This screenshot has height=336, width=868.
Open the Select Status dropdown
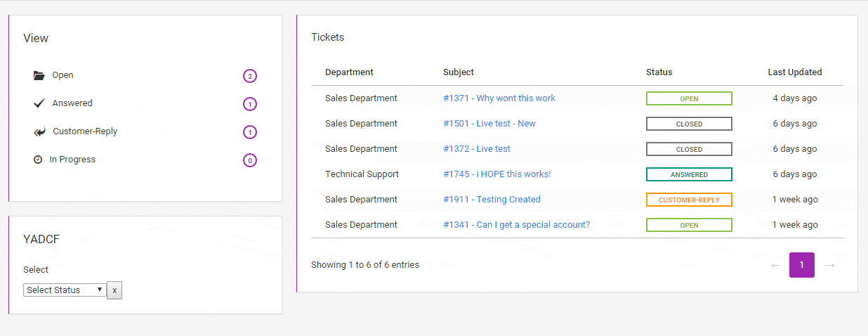pyautogui.click(x=64, y=290)
